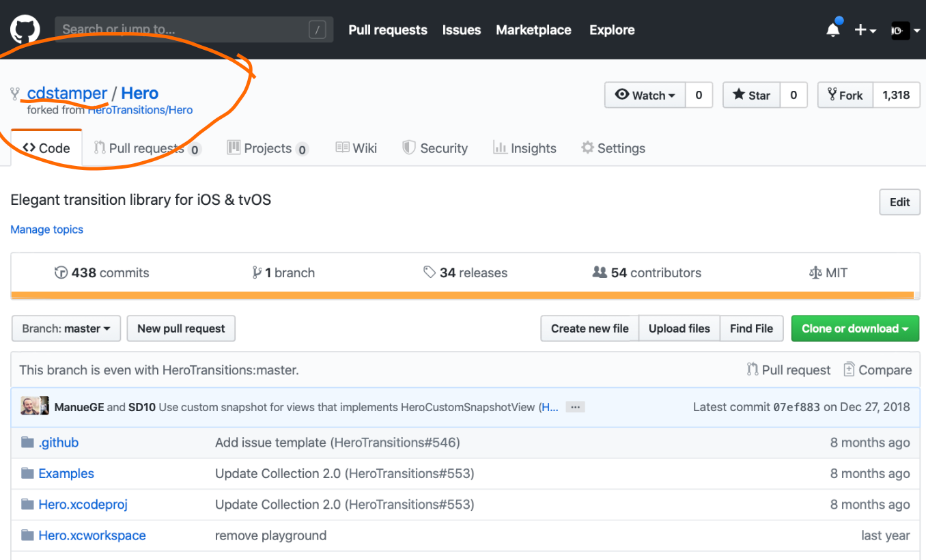
Task: Click the orange language statistics bar
Action: tap(463, 295)
